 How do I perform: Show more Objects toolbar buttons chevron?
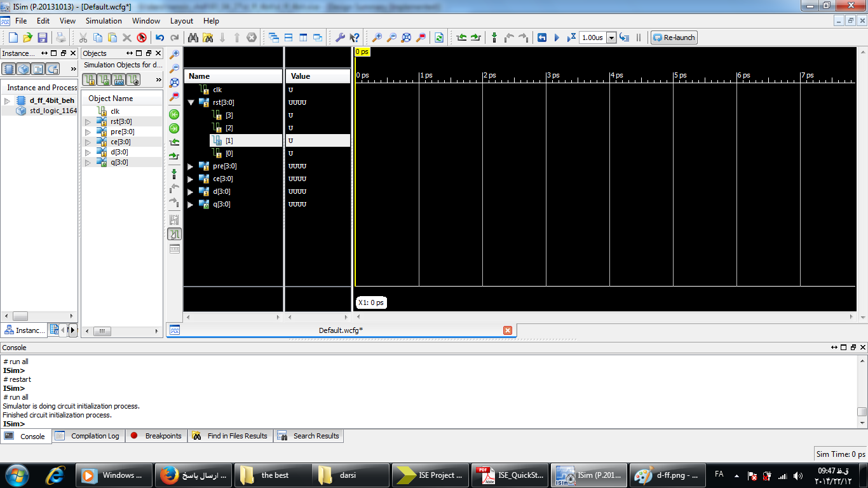[x=158, y=79]
